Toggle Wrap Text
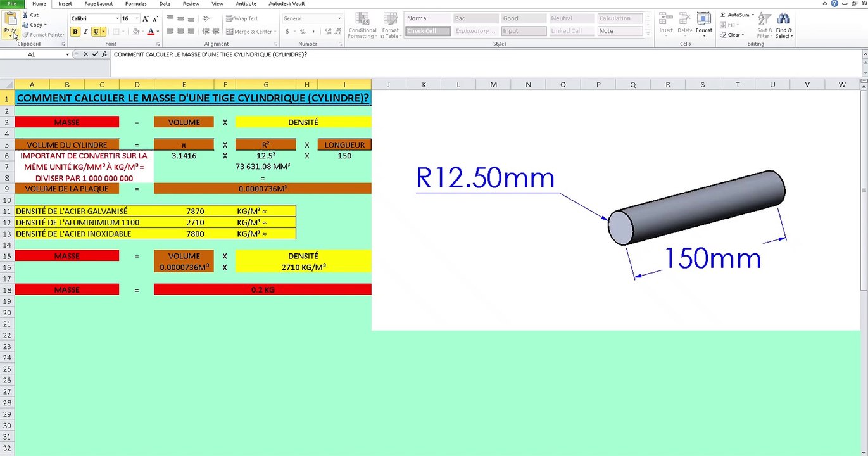 (242, 18)
